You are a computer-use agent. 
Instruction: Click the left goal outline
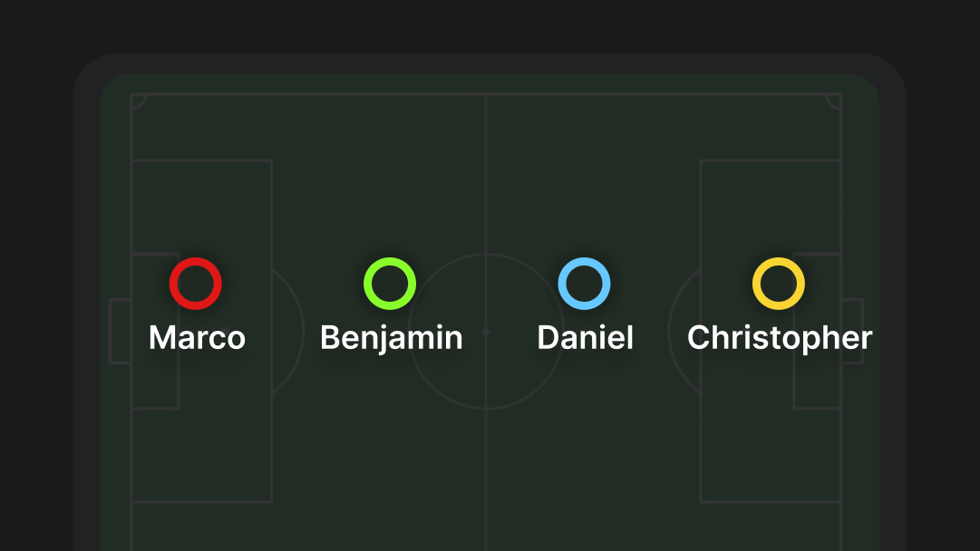120,331
